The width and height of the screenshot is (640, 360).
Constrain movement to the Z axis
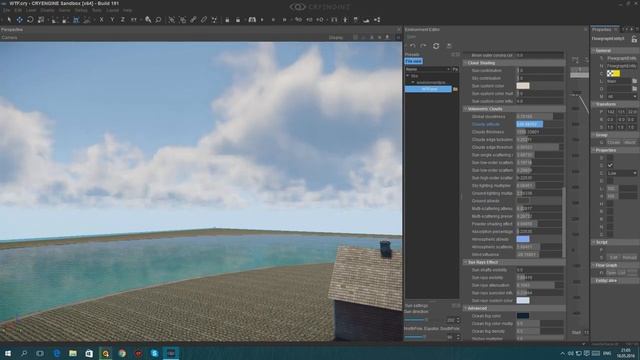coord(122,20)
